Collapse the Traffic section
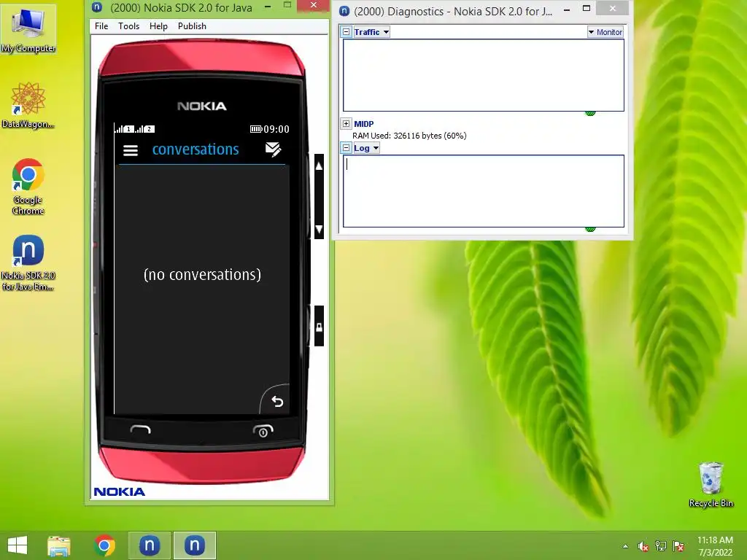747x560 pixels. (347, 32)
